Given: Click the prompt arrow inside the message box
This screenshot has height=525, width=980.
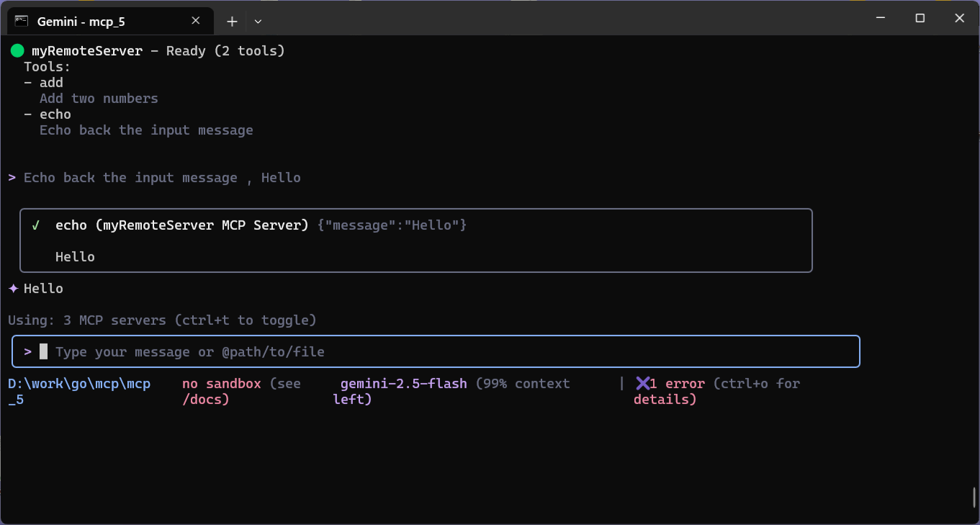Looking at the screenshot, I should (27, 351).
